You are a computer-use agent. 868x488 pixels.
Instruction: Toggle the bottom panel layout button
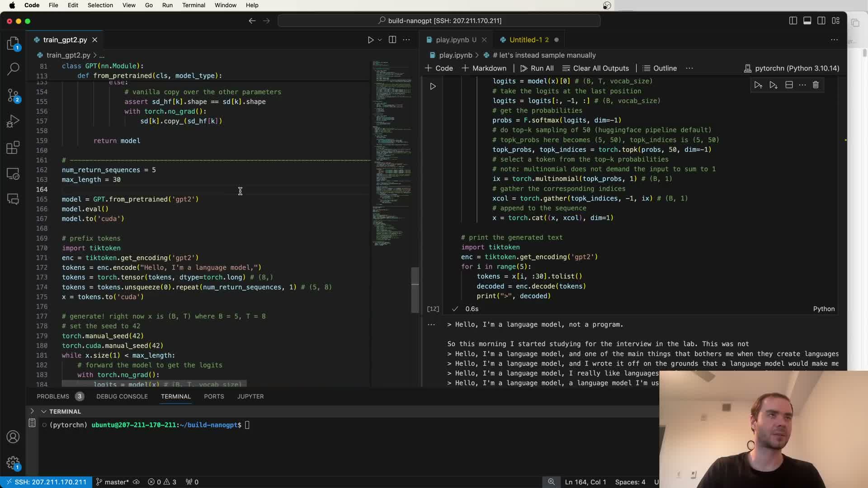click(807, 21)
